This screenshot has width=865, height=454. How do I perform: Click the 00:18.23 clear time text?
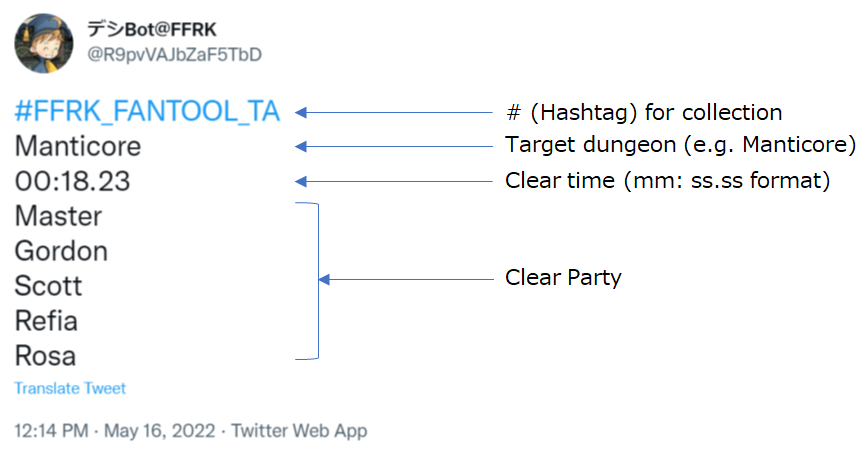(72, 182)
